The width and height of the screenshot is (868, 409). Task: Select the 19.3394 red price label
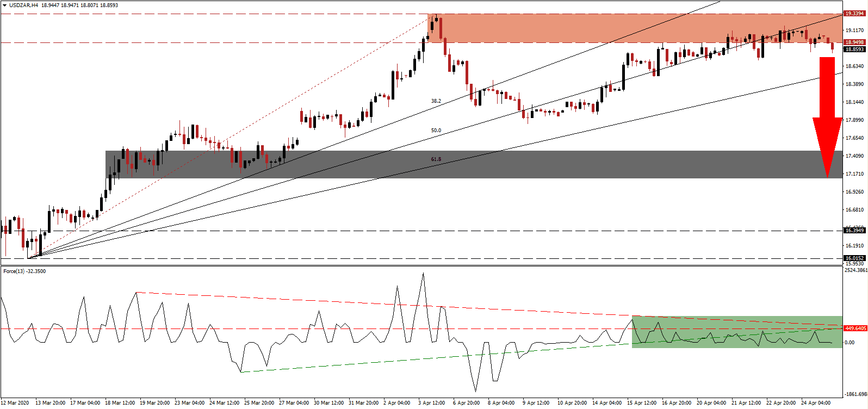(x=854, y=13)
